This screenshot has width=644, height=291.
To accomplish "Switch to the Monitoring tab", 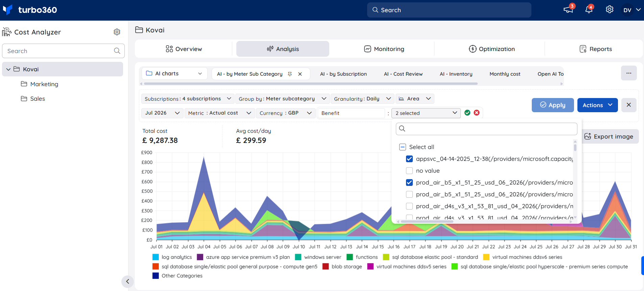I will pos(384,49).
